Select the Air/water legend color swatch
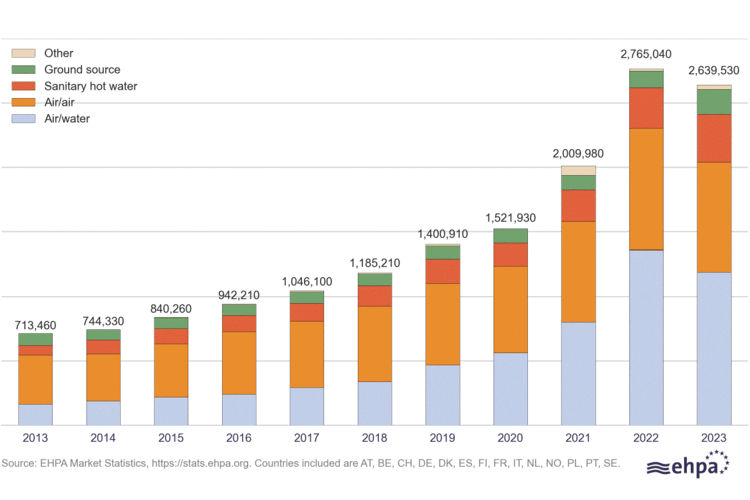750x500 pixels. pyautogui.click(x=24, y=119)
